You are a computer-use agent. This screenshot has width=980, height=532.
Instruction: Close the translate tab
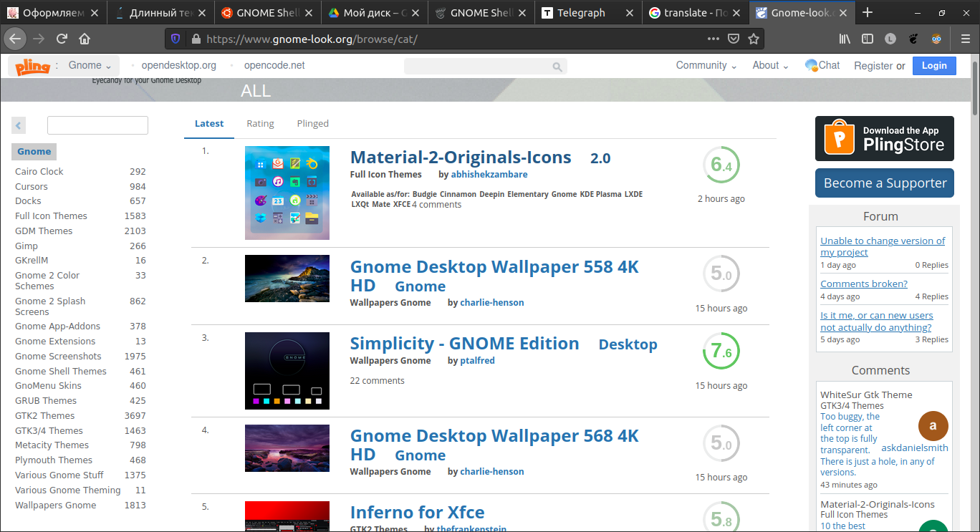(736, 12)
